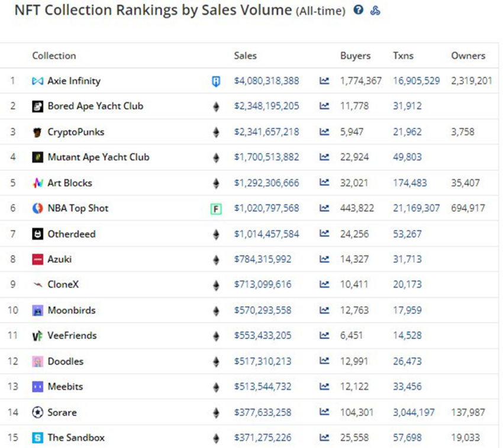Click the share icon beside the title
The image size is (503, 448).
375,10
